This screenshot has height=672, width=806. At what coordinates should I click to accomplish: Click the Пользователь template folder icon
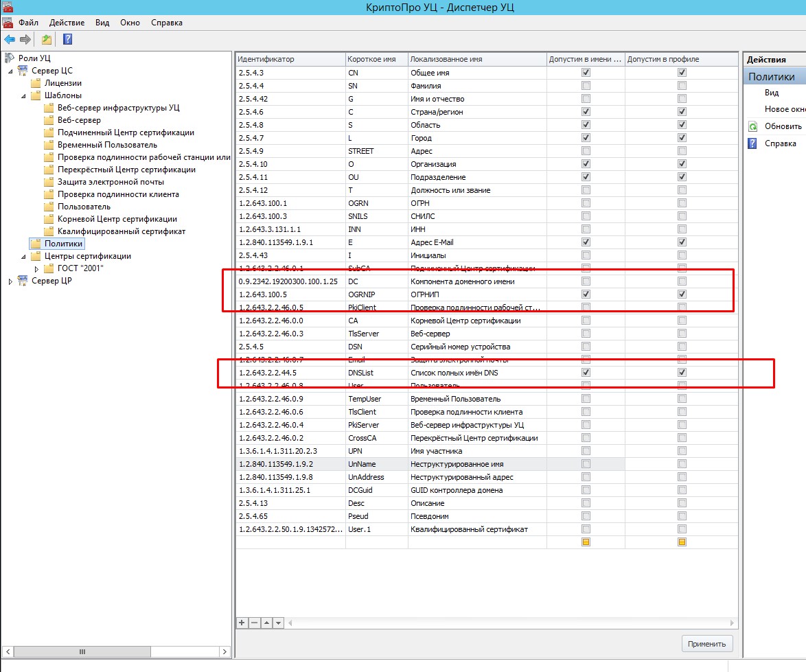(49, 207)
